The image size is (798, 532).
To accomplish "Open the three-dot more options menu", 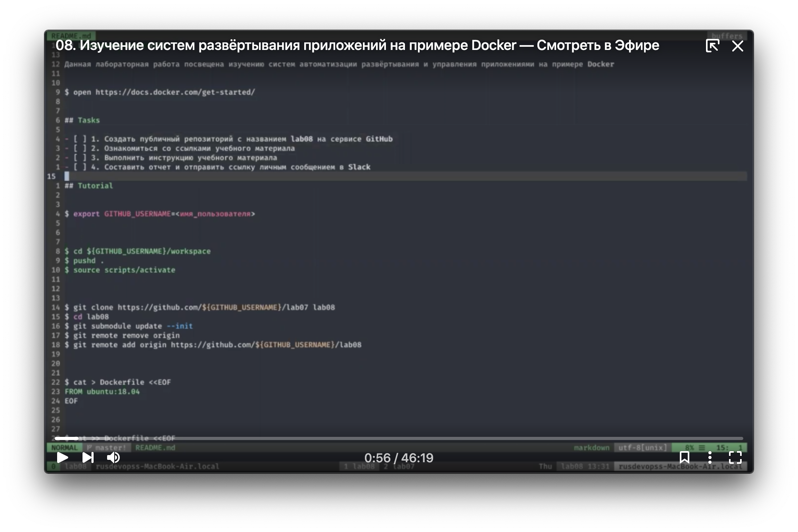I will pos(710,457).
